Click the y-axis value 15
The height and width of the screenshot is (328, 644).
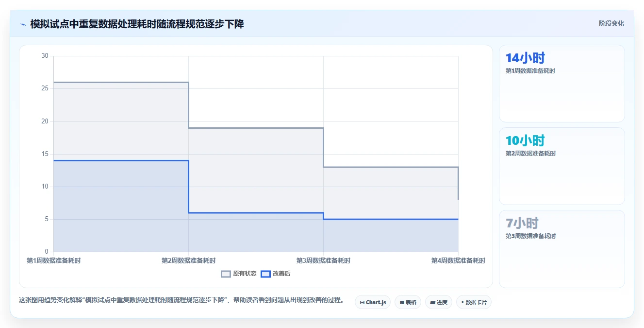[45, 154]
